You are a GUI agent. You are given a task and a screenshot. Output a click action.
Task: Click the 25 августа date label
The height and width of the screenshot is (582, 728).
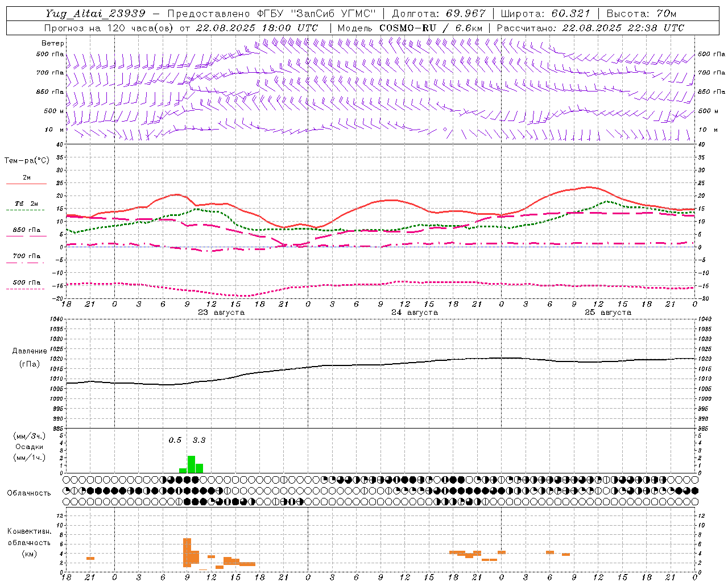[608, 313]
